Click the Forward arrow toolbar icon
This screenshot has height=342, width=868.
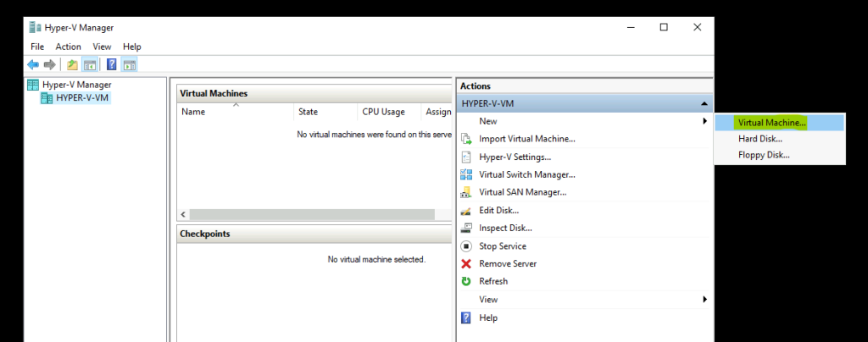[x=50, y=65]
